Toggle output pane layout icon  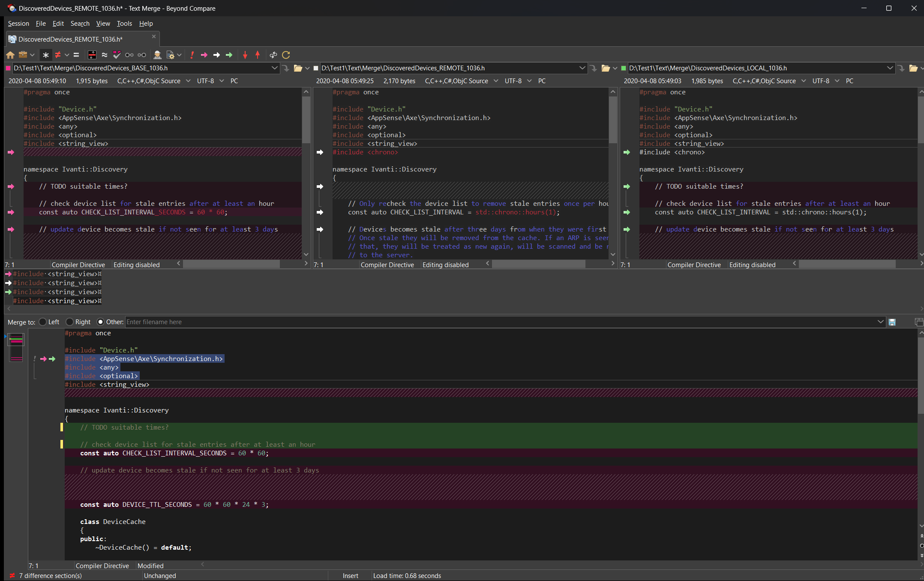pyautogui.click(x=919, y=322)
